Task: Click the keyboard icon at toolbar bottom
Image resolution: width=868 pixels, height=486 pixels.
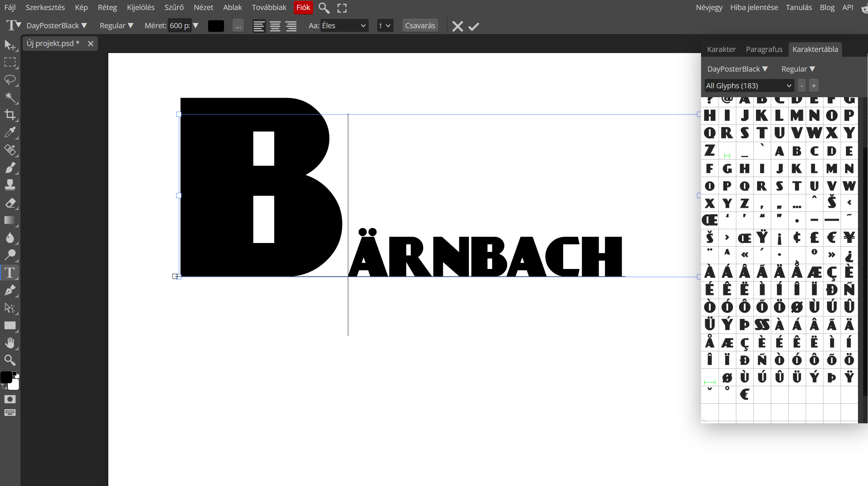Action: [10, 413]
